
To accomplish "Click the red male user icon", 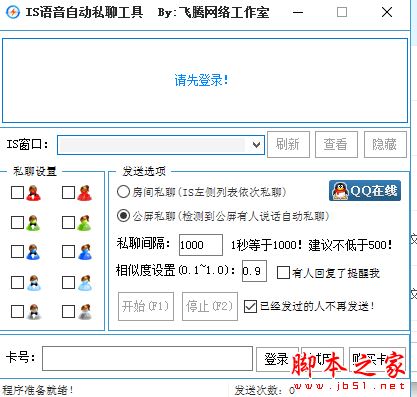I will (33, 193).
